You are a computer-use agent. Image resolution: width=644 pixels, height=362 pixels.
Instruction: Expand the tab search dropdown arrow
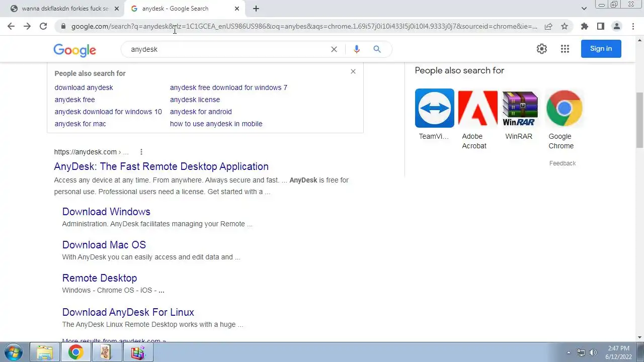click(584, 9)
